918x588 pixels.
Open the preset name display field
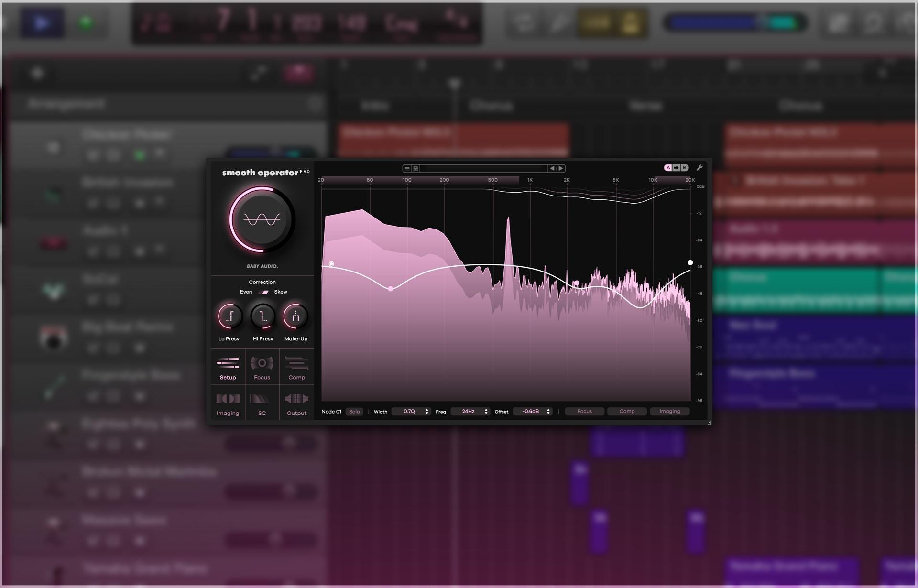[x=483, y=168]
